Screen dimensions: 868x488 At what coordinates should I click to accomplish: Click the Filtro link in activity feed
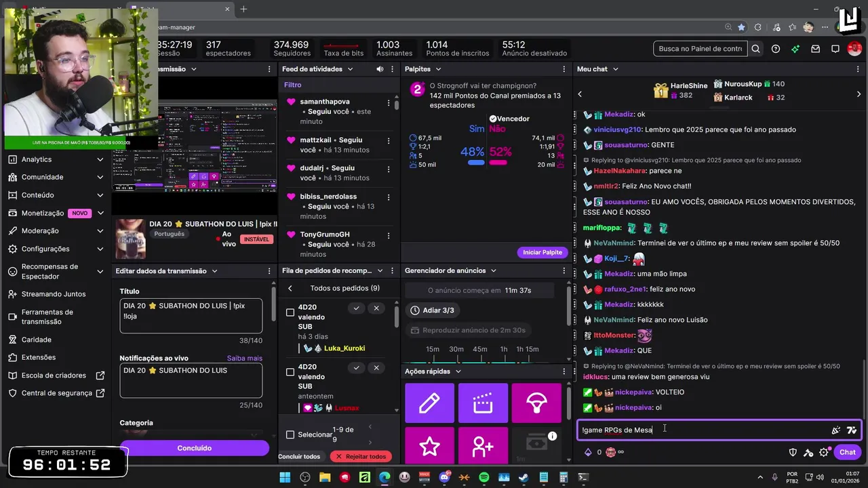(293, 85)
